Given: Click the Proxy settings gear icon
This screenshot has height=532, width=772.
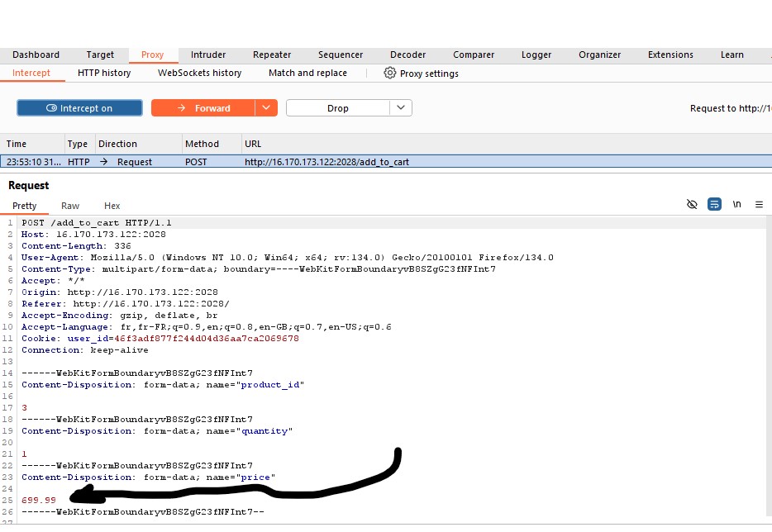Looking at the screenshot, I should (389, 73).
